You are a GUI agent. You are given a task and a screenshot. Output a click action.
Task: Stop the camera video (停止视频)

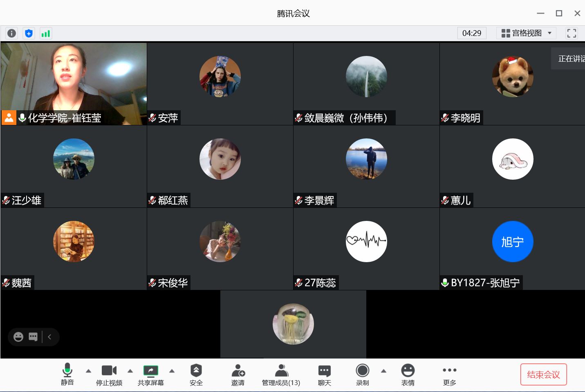tap(109, 374)
